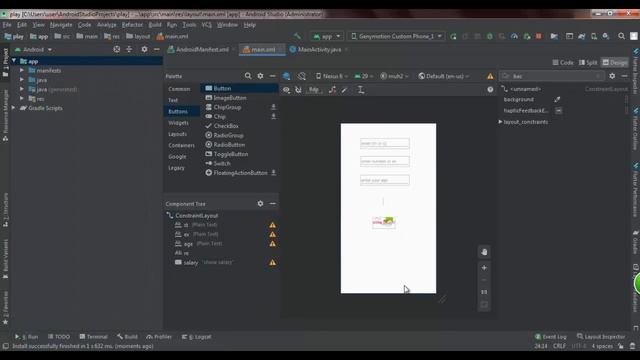Image resolution: width=640 pixels, height=360 pixels.
Task: Open the File menu
Action: (7, 24)
